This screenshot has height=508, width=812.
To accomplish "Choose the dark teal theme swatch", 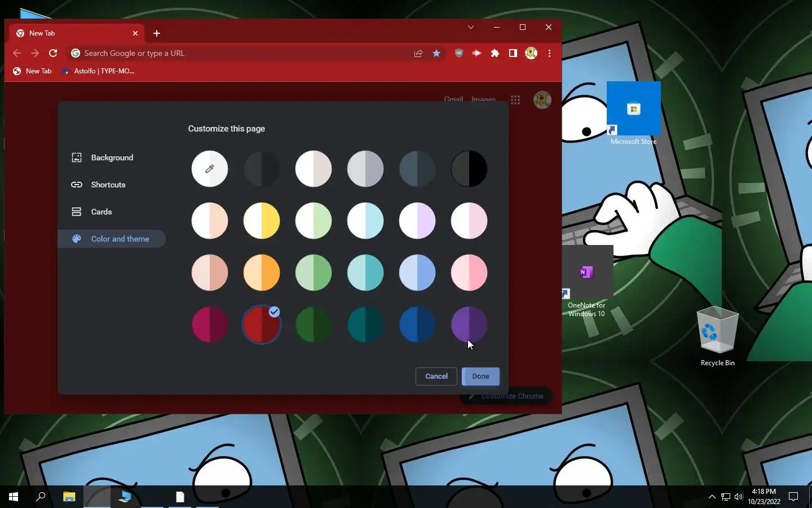I will click(x=365, y=325).
